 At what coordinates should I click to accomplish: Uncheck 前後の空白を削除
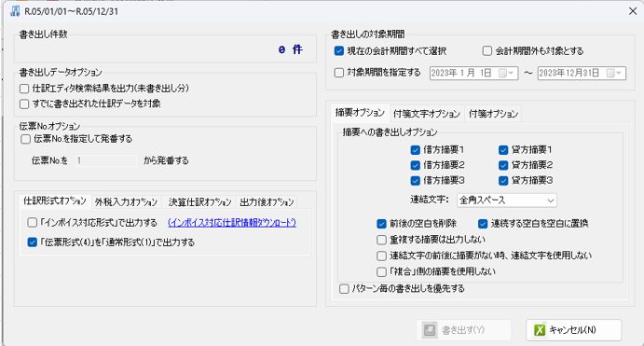[x=381, y=224]
